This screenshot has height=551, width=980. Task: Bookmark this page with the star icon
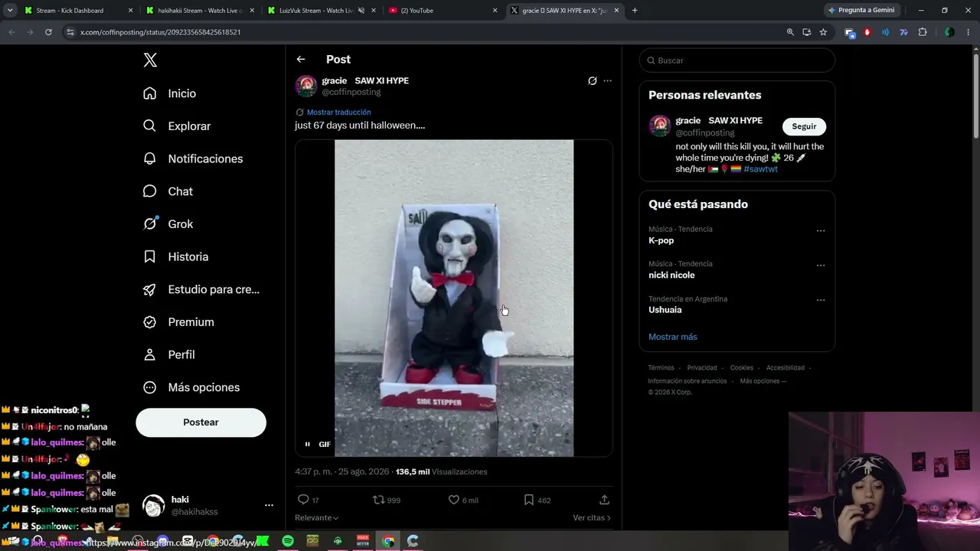coord(823,32)
